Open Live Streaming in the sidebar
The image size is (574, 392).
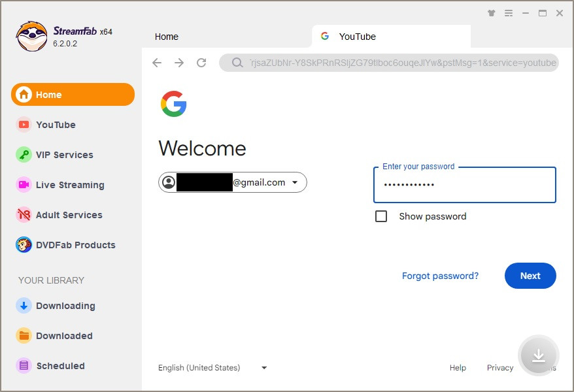(x=60, y=185)
